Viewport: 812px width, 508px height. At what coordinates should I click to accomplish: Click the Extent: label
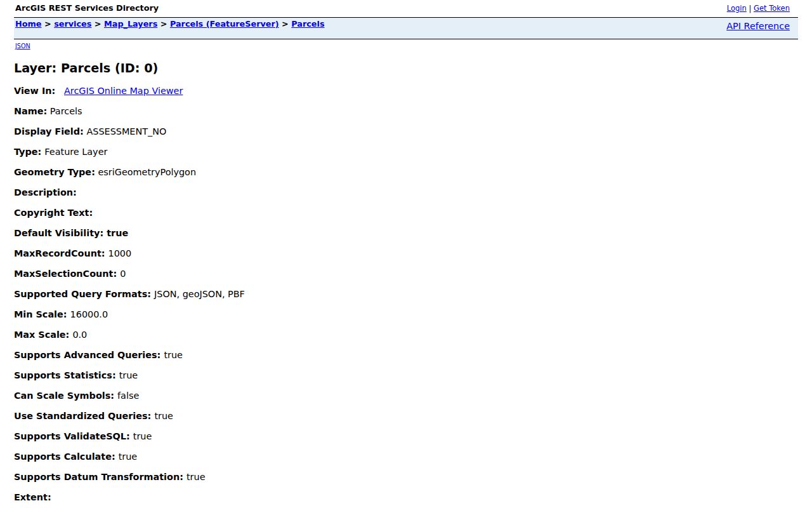click(x=32, y=497)
